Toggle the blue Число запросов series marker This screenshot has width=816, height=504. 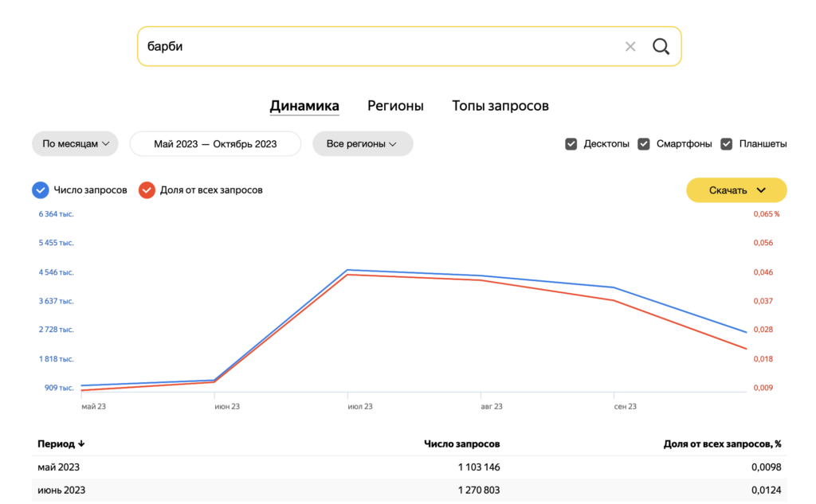41,190
